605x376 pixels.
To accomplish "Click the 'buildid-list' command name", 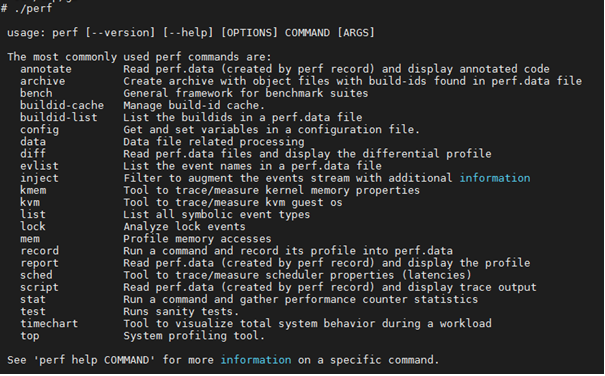I will [x=59, y=118].
